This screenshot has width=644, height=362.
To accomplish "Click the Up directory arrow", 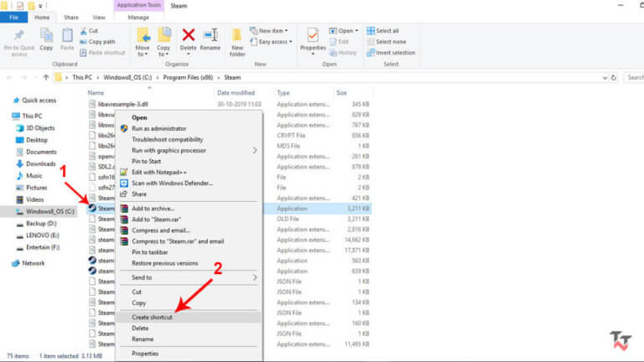I will tap(46, 78).
